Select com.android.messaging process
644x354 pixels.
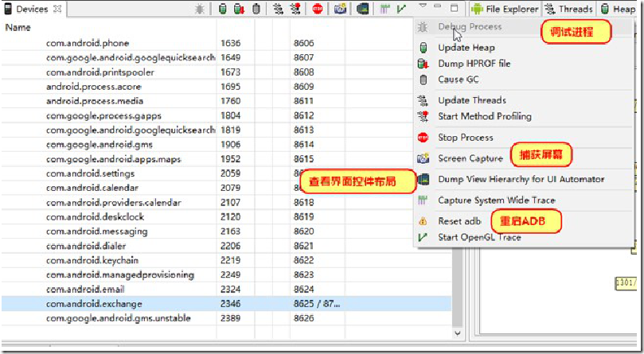[227, 231]
